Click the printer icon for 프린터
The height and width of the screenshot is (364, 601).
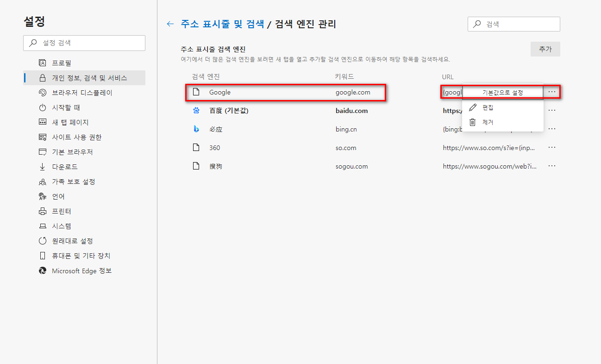tap(43, 211)
